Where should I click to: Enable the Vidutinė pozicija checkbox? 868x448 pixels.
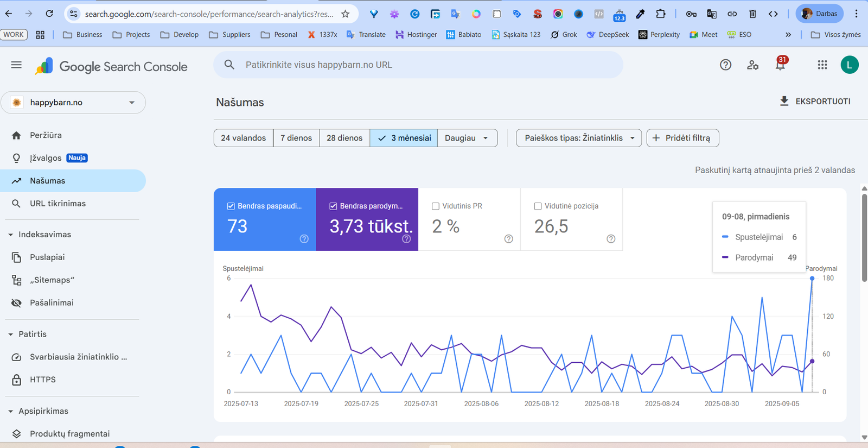pyautogui.click(x=538, y=206)
